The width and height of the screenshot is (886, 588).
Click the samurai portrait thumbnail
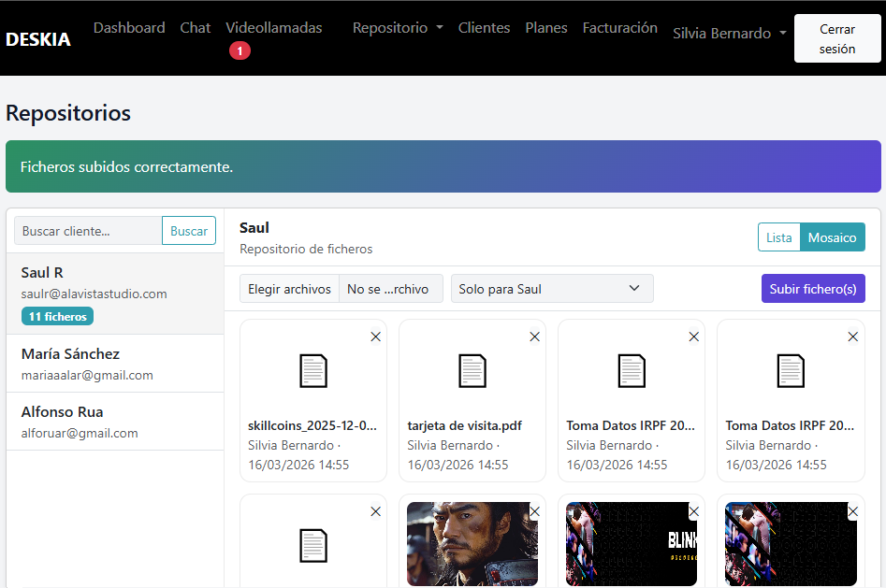click(472, 544)
